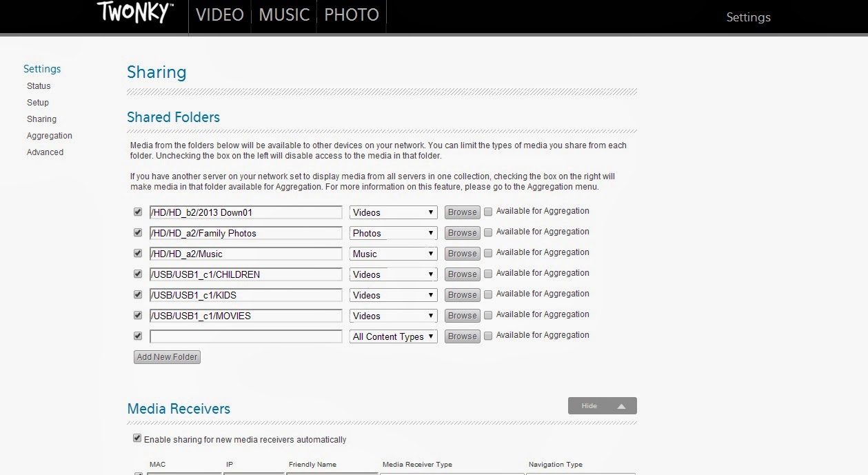Enable Aggregation for CHILDREN folder
Image resolution: width=868 pixels, height=475 pixels.
pos(488,274)
